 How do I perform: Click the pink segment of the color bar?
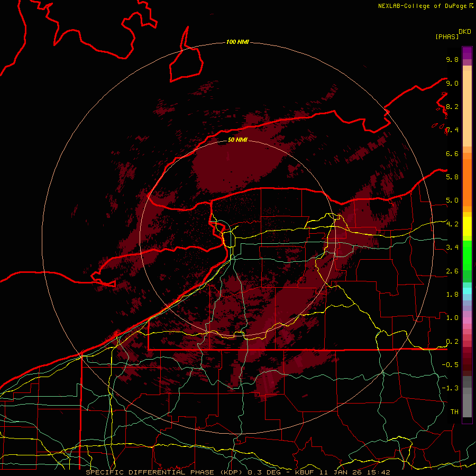point(467,321)
